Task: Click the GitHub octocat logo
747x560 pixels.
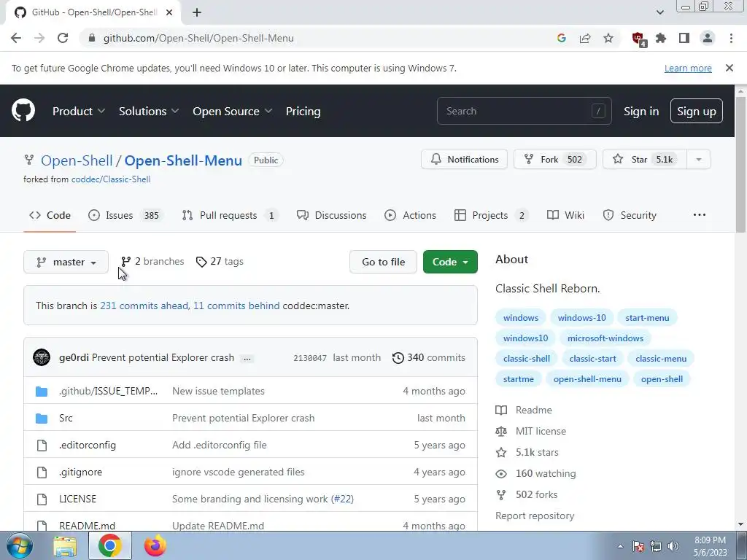Action: click(x=23, y=111)
